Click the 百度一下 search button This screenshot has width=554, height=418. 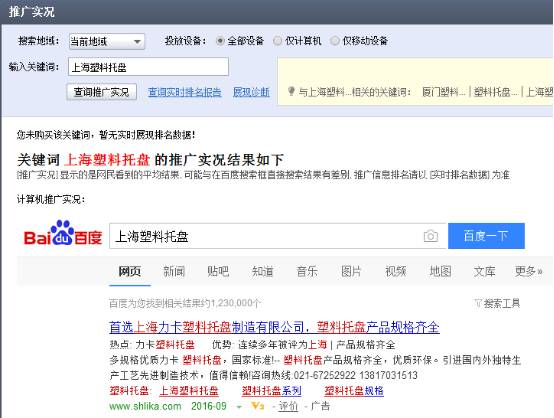(x=486, y=236)
